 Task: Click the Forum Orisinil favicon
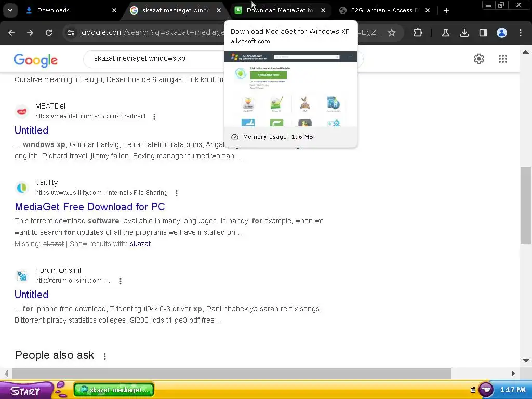pos(22,275)
